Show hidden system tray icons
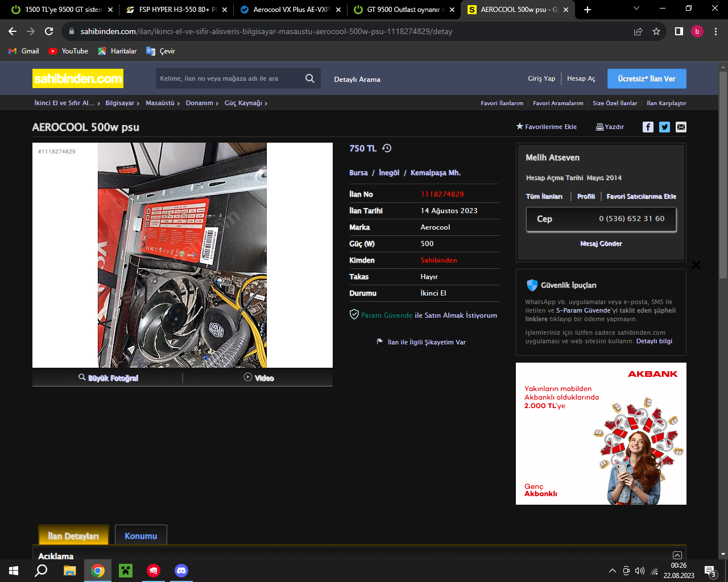 click(x=612, y=571)
